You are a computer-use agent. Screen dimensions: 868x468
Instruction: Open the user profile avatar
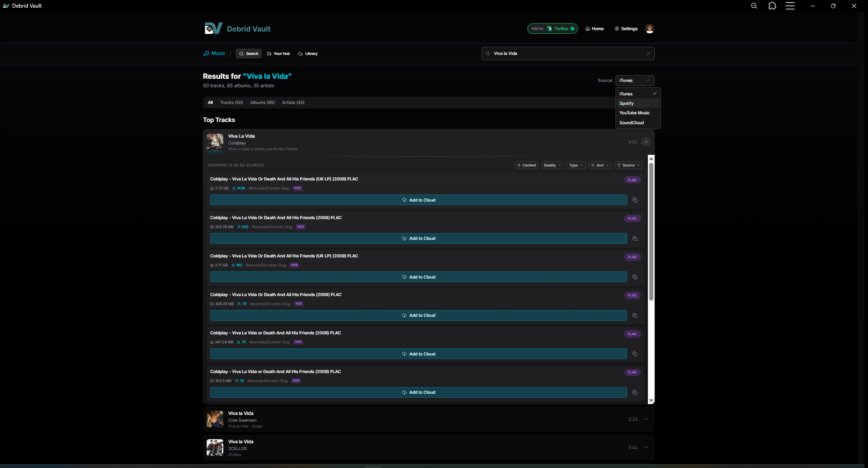pos(649,29)
